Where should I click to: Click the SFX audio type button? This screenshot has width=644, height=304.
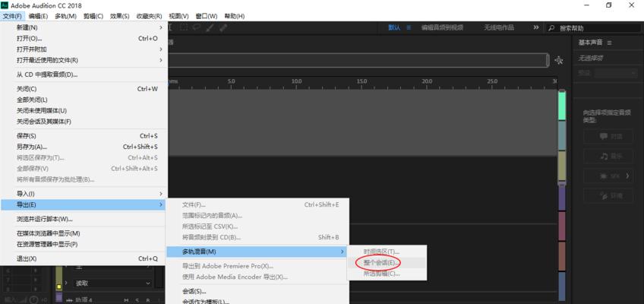[608, 176]
